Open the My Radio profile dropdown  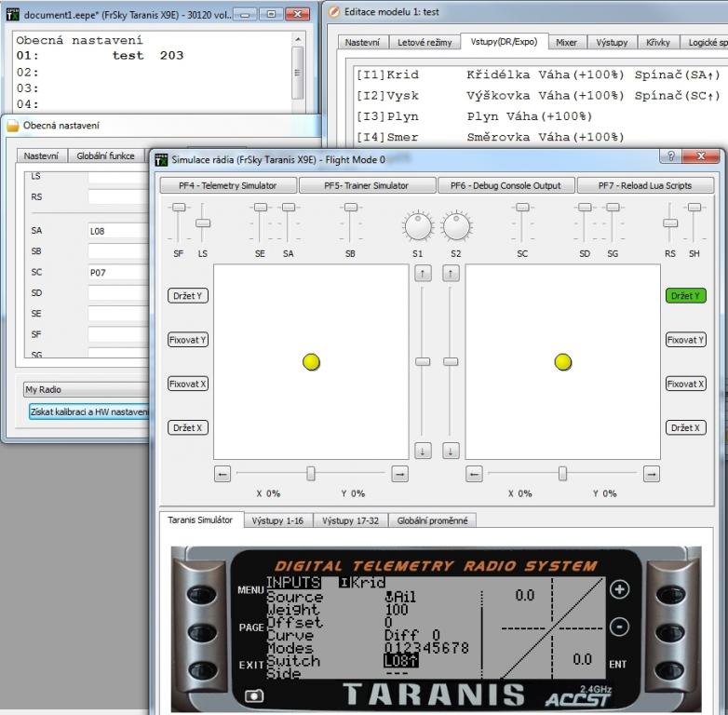[84, 390]
